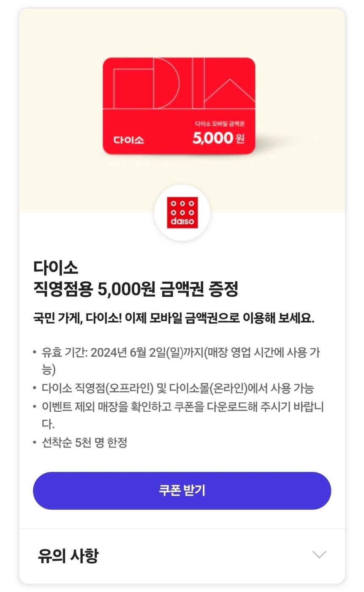Image resolution: width=364 pixels, height=592 pixels.
Task: Click the 다이소 wordmark on the red card
Action: tap(129, 140)
